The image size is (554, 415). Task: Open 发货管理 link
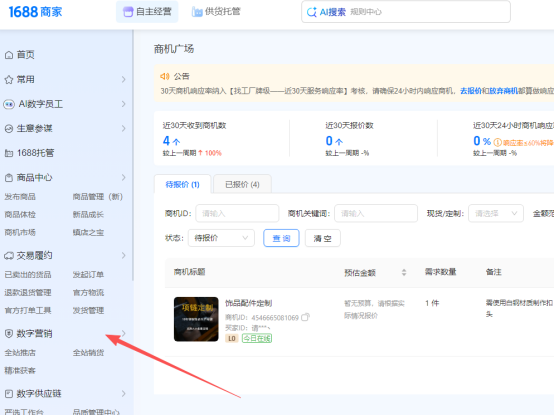pyautogui.click(x=88, y=310)
